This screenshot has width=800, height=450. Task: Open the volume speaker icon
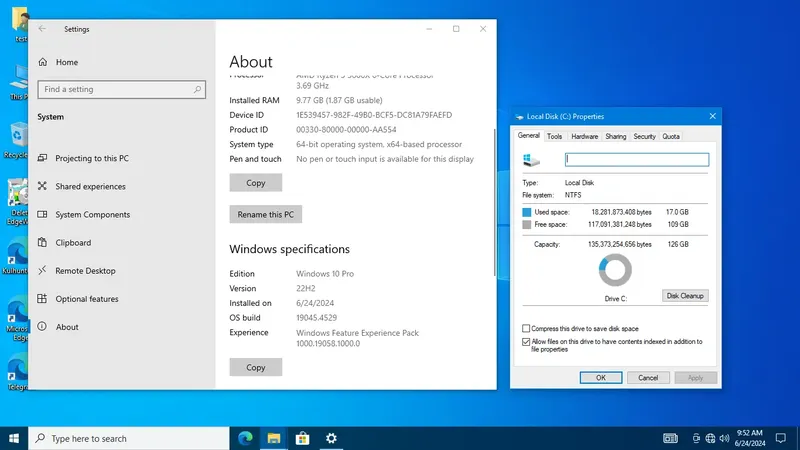724,438
